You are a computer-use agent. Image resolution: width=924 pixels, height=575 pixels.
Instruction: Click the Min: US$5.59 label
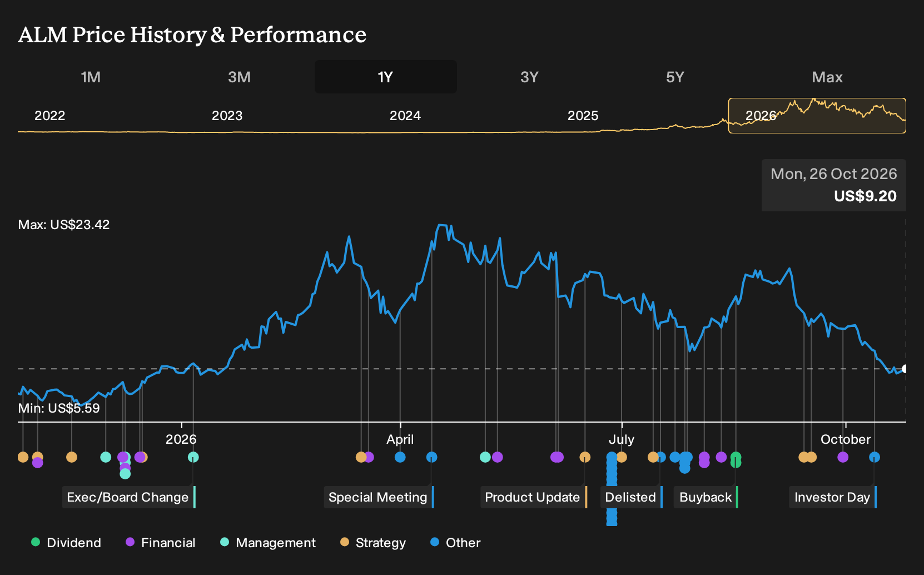point(59,408)
